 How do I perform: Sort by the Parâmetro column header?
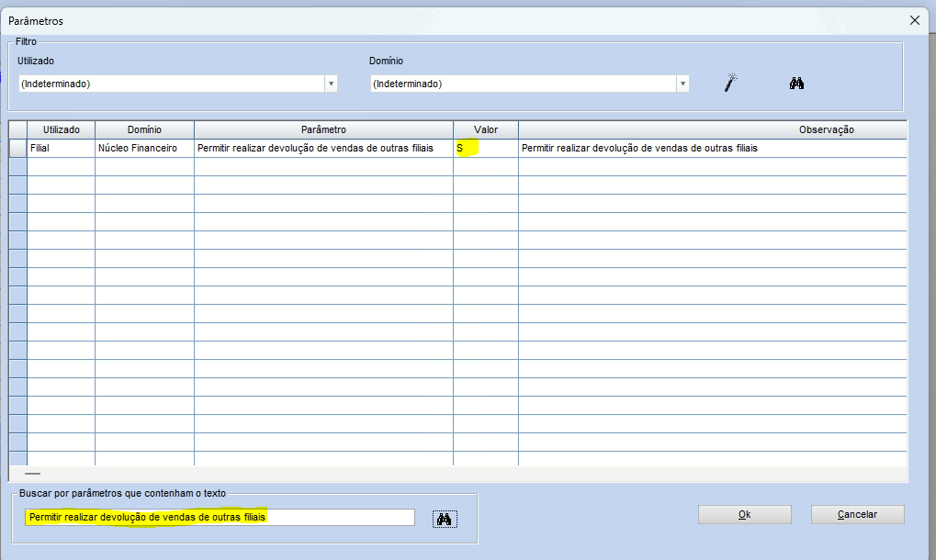323,129
